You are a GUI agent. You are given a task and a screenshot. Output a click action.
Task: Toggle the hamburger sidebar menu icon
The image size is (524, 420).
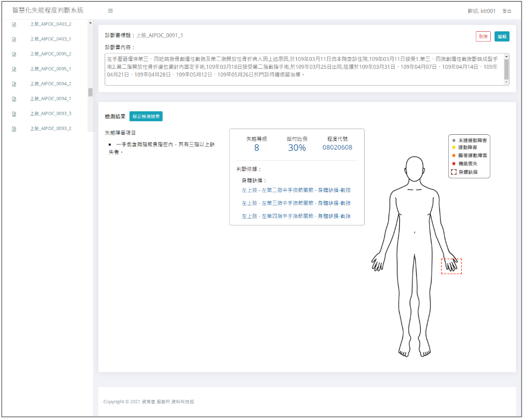tap(110, 11)
